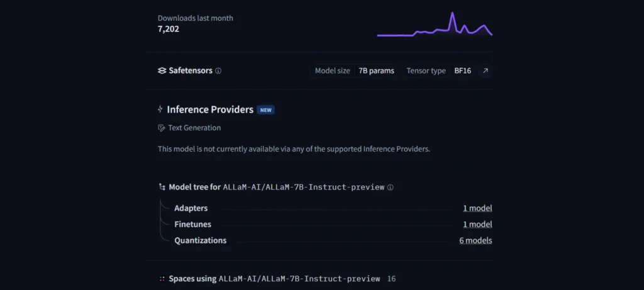The image size is (644, 290).
Task: Click the Model size 7B params badge
Action: point(355,70)
